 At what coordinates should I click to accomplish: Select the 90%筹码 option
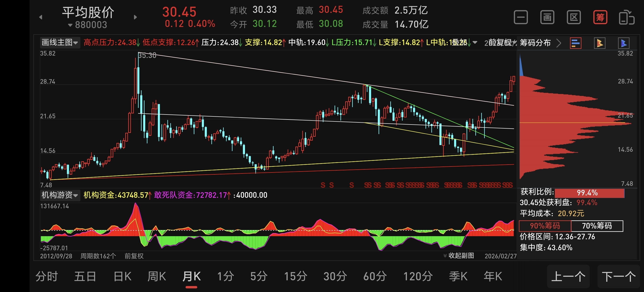coord(545,226)
